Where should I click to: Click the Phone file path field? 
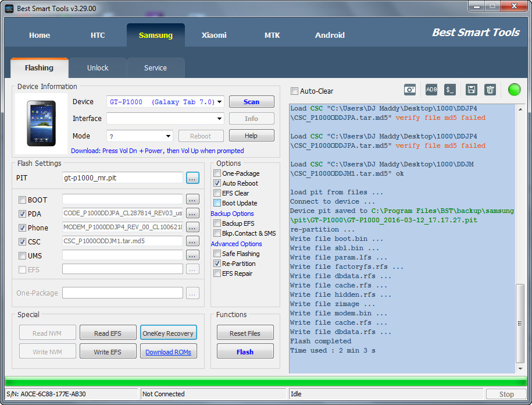[x=123, y=228]
